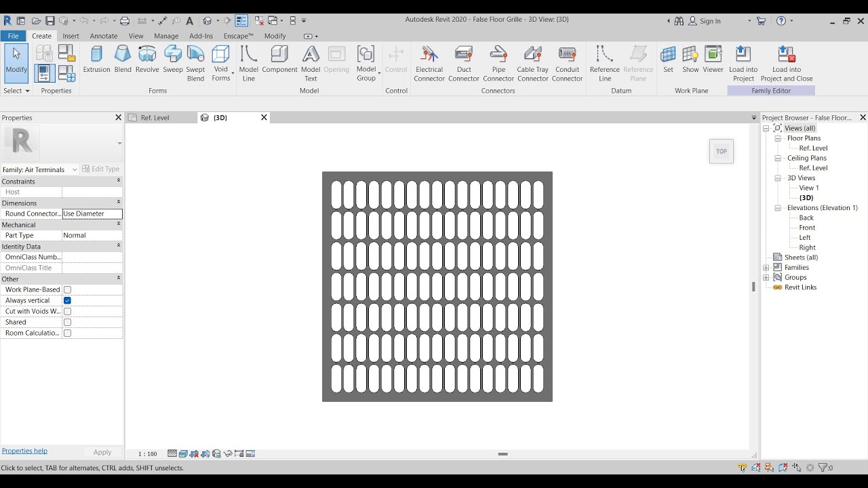Toggle Select Pinned Elements in status bar
The image size is (868, 488).
tap(769, 468)
